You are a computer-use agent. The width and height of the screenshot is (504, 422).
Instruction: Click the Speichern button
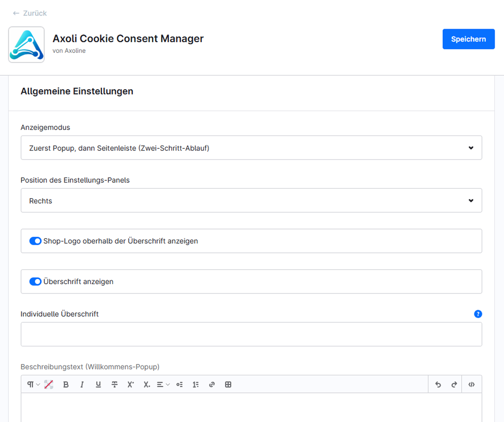pos(469,39)
